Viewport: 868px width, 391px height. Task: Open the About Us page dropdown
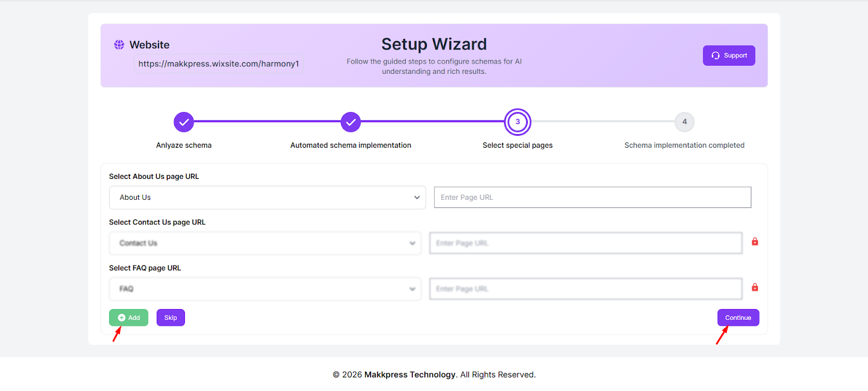tap(267, 198)
